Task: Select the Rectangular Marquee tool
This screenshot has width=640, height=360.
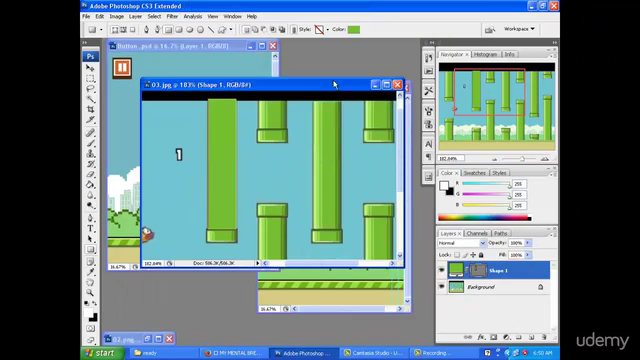Action: click(x=90, y=78)
